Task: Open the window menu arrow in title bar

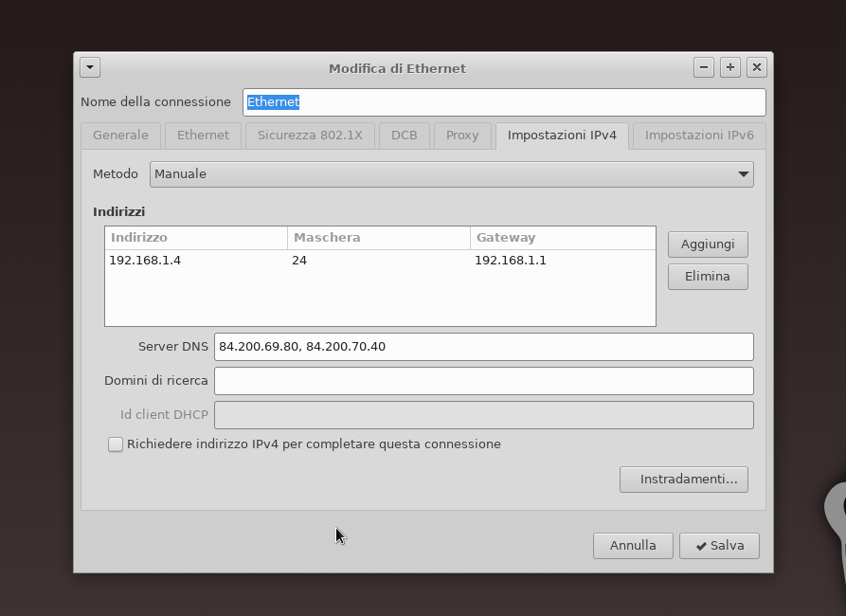Action: point(90,67)
